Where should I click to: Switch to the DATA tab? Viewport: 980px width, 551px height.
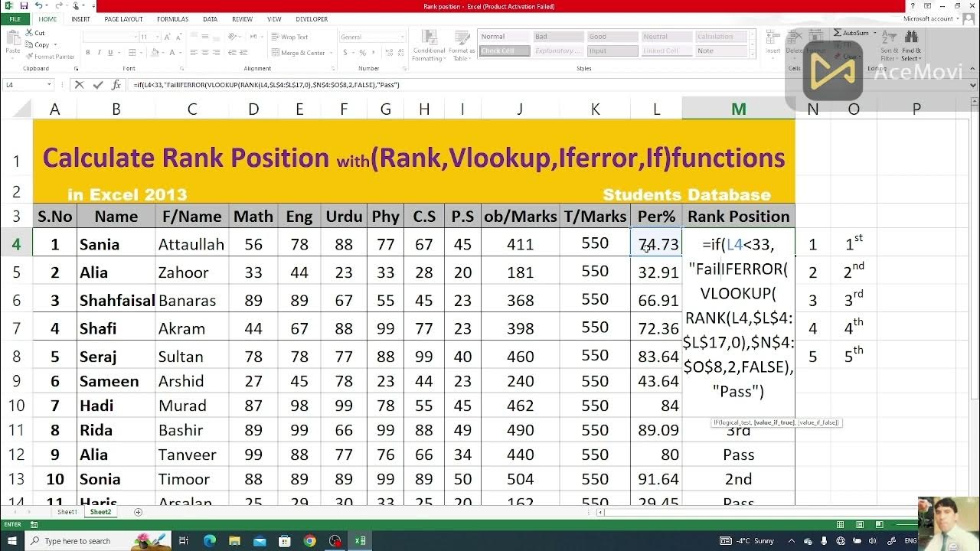point(210,19)
